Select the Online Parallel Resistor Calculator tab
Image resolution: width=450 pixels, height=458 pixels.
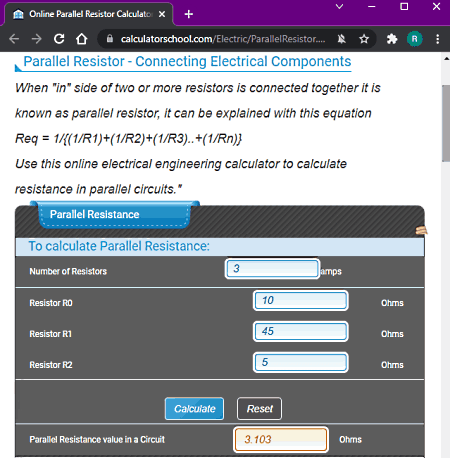pyautogui.click(x=88, y=14)
